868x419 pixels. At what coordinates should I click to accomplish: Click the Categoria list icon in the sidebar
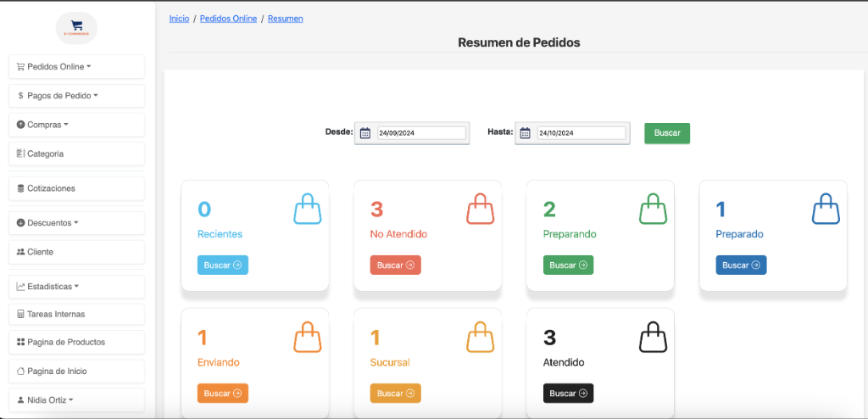pyautogui.click(x=20, y=154)
